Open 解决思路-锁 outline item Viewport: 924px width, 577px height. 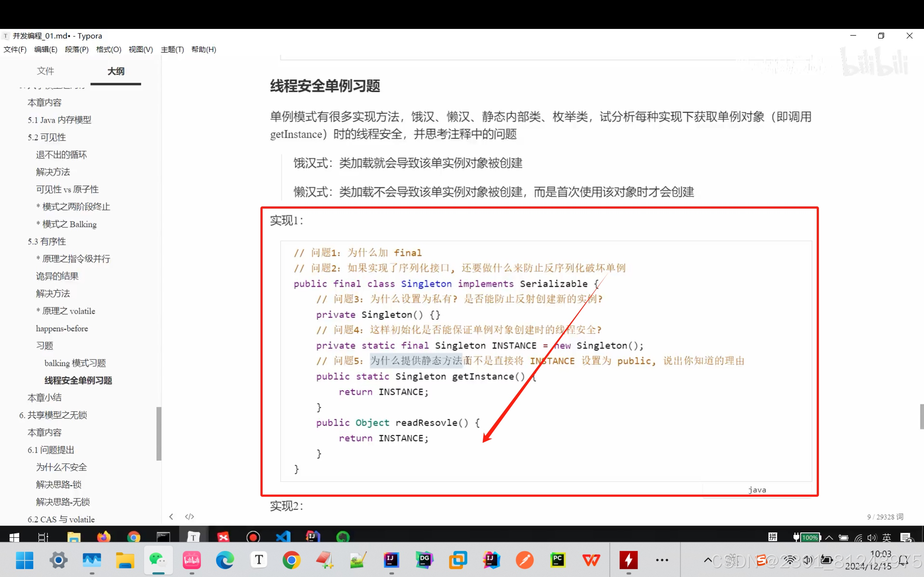click(59, 485)
